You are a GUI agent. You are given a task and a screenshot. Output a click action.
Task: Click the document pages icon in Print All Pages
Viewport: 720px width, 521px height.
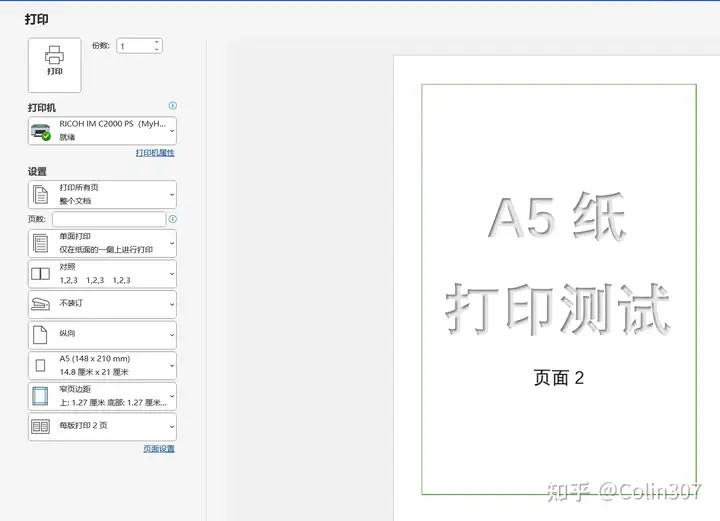point(40,195)
